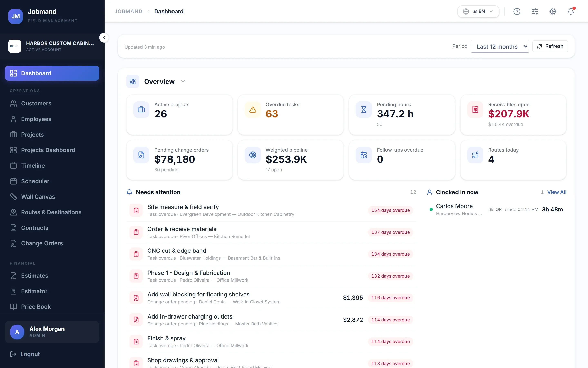Open the sliders preferences icon
Viewport: 588px width, 368px height.
pyautogui.click(x=535, y=11)
